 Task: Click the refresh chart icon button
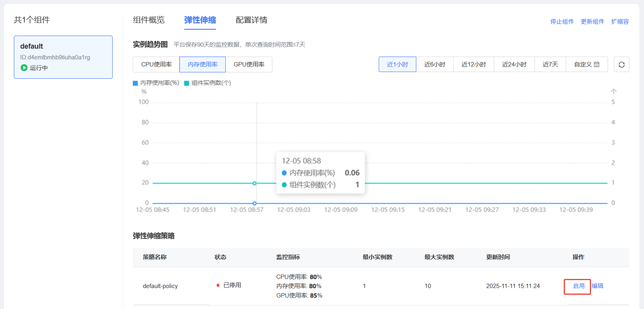tap(621, 64)
